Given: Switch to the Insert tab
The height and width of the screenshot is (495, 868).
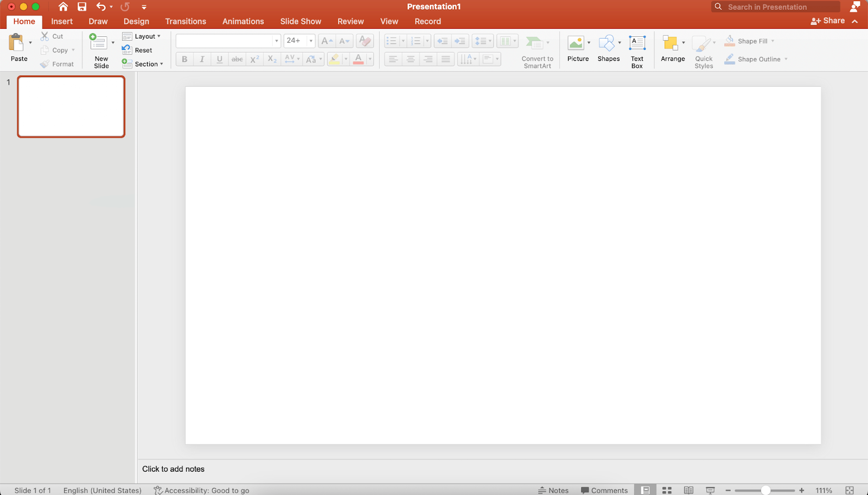Looking at the screenshot, I should 61,21.
